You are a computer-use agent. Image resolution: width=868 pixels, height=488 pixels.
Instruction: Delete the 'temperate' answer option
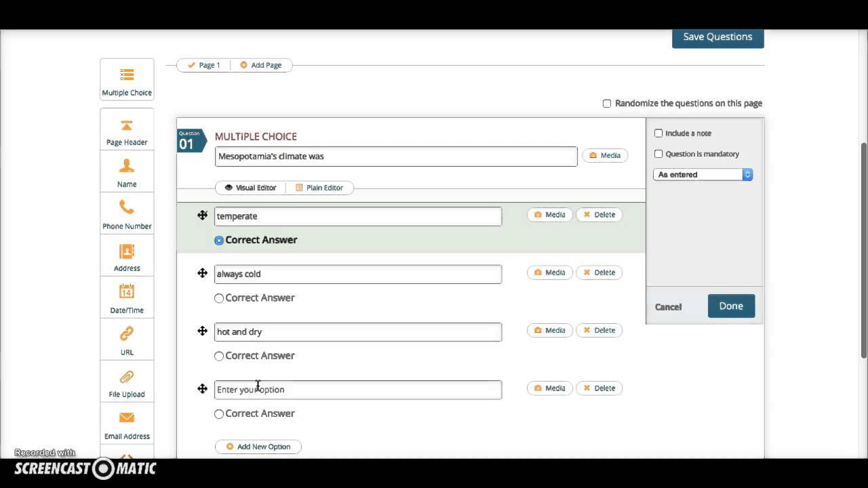coord(599,215)
